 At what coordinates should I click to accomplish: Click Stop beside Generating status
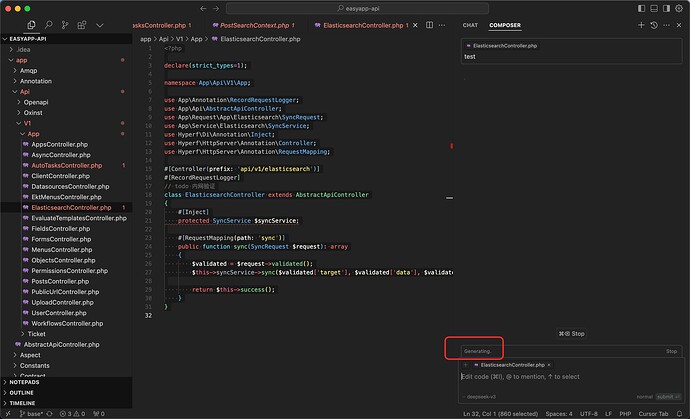click(671, 351)
